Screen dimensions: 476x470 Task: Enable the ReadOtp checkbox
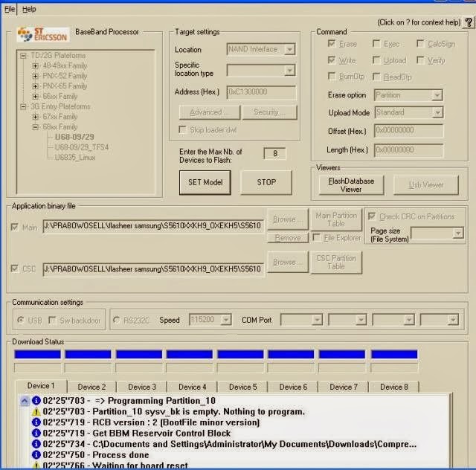(376, 76)
